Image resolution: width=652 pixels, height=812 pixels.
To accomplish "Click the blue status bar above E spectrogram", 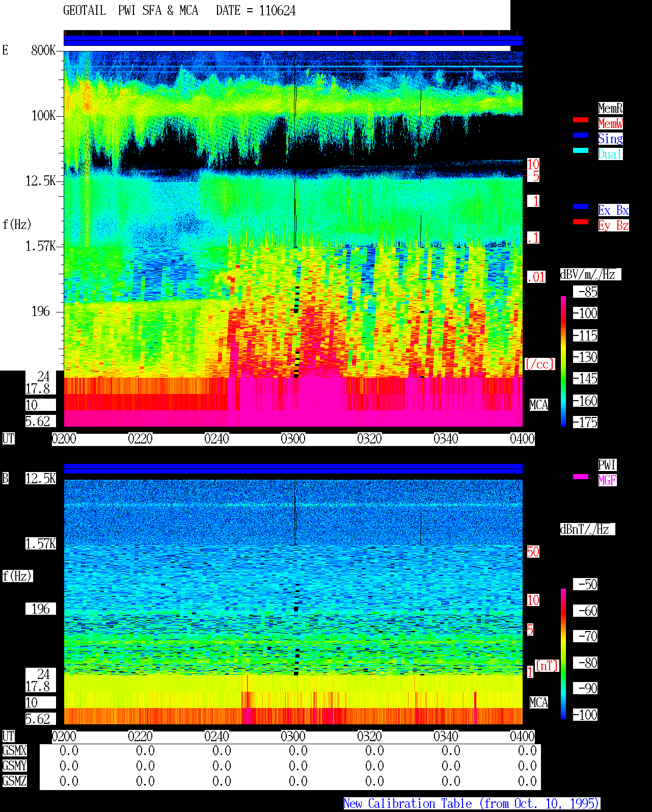I will pos(293,41).
